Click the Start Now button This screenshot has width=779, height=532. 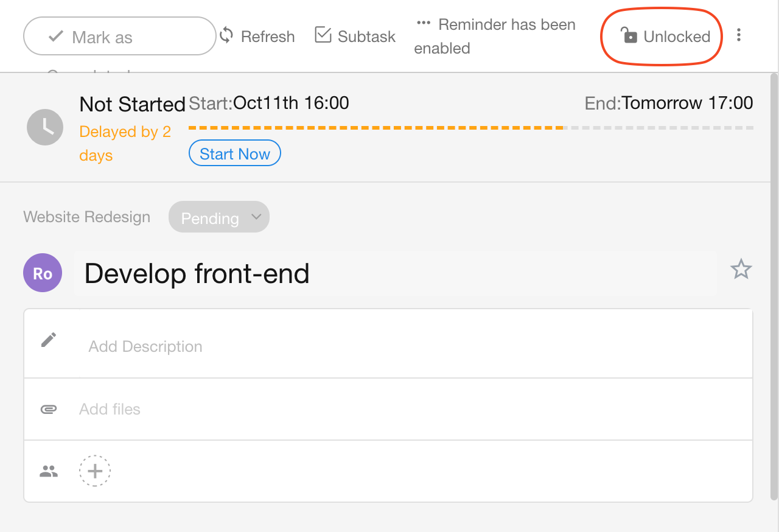pyautogui.click(x=235, y=153)
